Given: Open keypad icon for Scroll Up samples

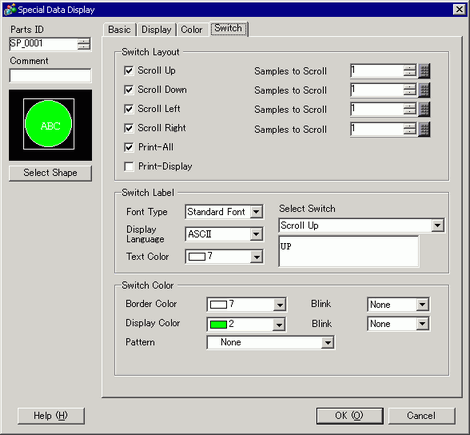Looking at the screenshot, I should (x=424, y=71).
